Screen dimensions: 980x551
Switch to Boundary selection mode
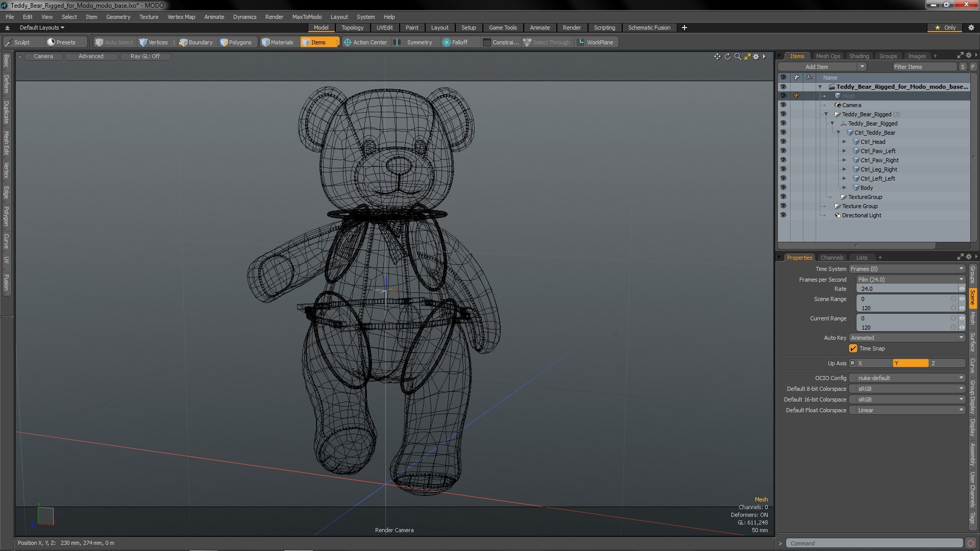pyautogui.click(x=196, y=42)
